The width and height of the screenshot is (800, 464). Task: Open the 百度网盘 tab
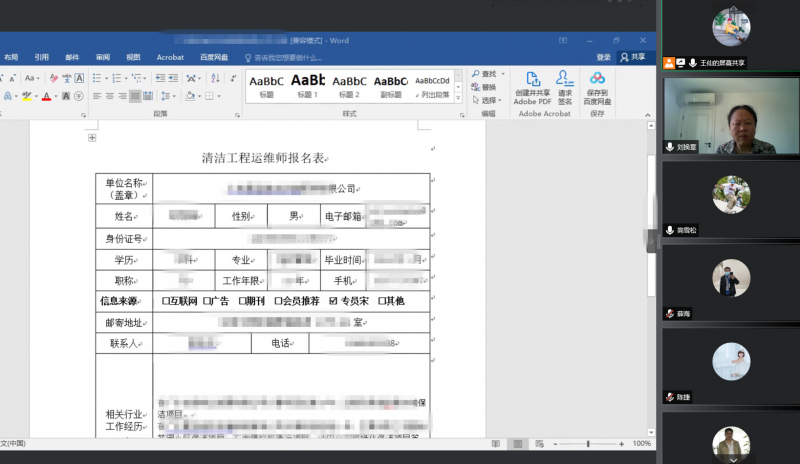point(214,57)
